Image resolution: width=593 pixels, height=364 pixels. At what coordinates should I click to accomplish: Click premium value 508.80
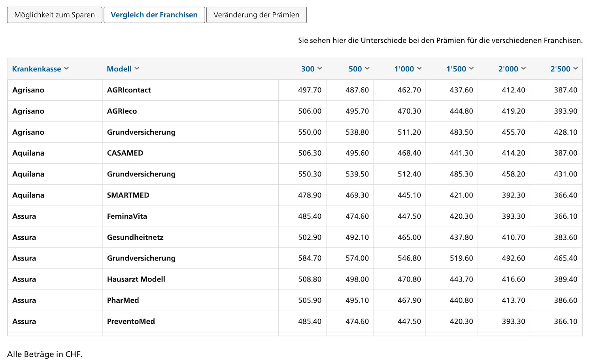click(310, 279)
